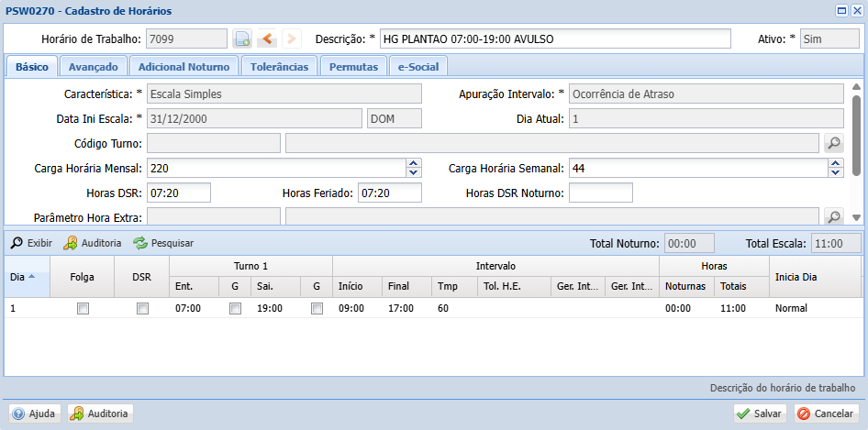Click the Tol. H.E. column header
Viewport: 868px width, 430px height.
tap(514, 287)
